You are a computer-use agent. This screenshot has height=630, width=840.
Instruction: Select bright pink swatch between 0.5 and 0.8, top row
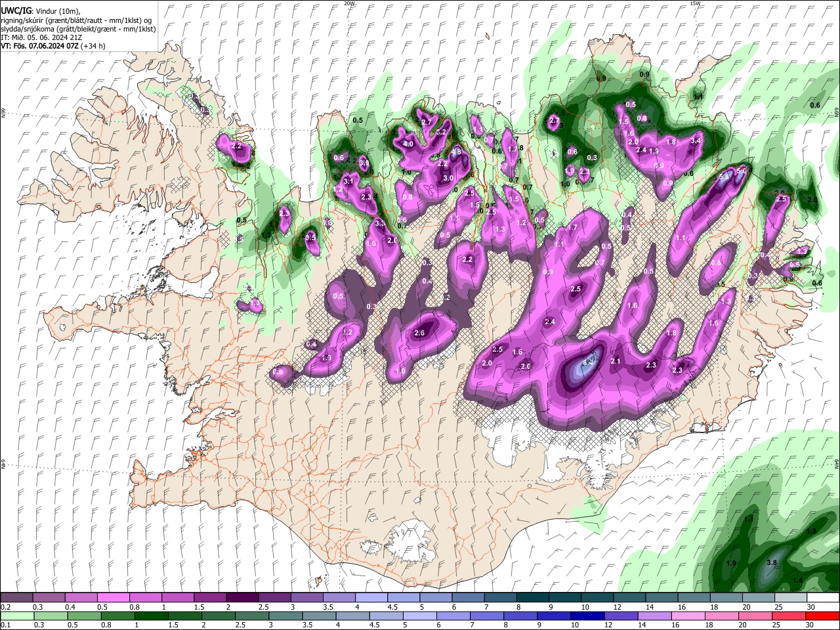(x=113, y=598)
